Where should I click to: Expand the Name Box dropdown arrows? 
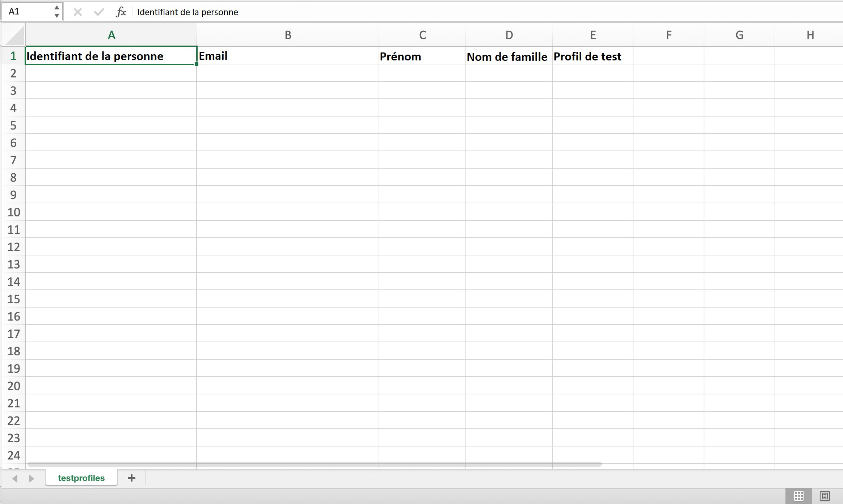click(57, 12)
